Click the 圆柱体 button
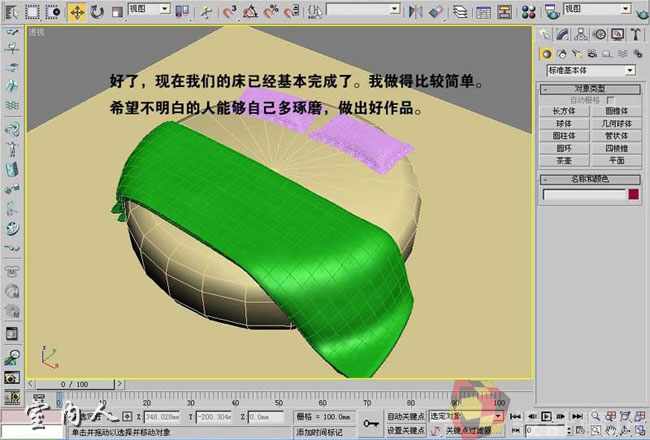This screenshot has width=650, height=440. (564, 136)
